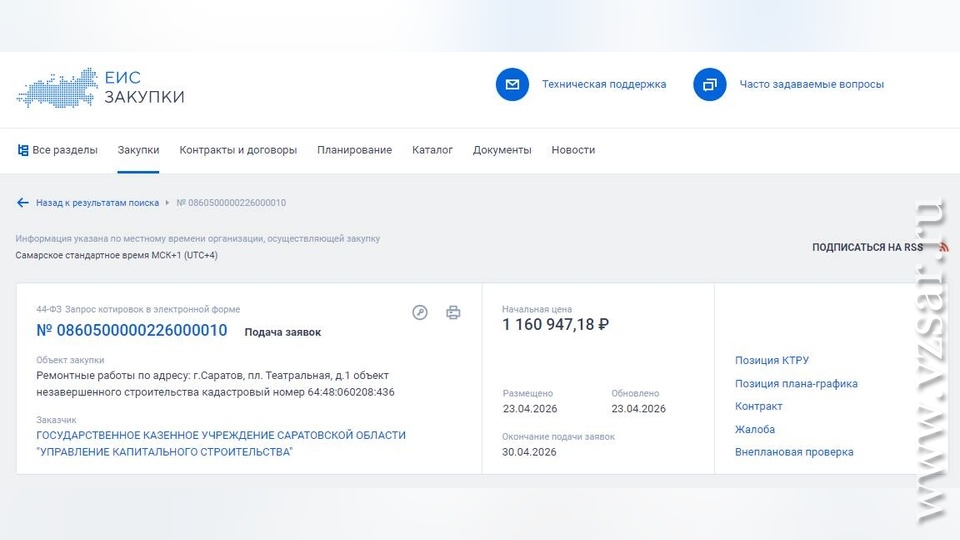Switch to the 'Документы' section
Screen dimensions: 960x540
coord(502,150)
